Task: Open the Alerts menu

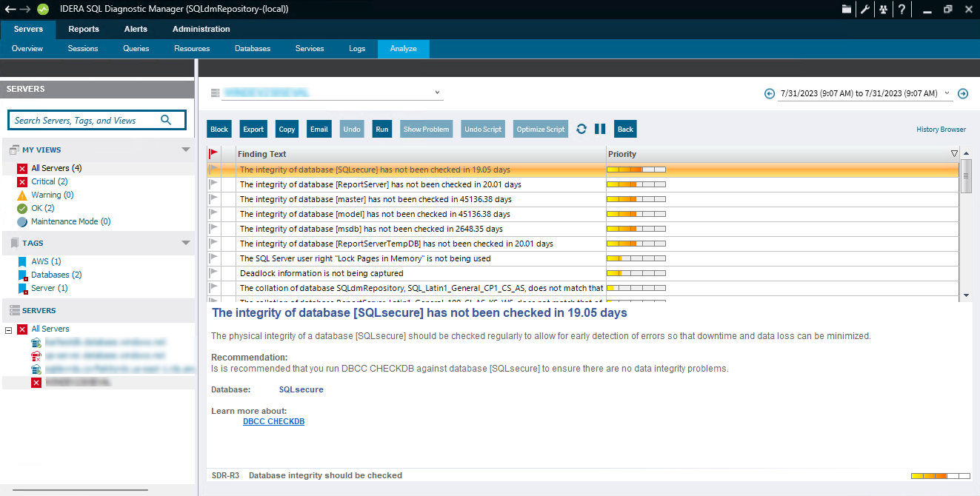Action: click(x=136, y=29)
